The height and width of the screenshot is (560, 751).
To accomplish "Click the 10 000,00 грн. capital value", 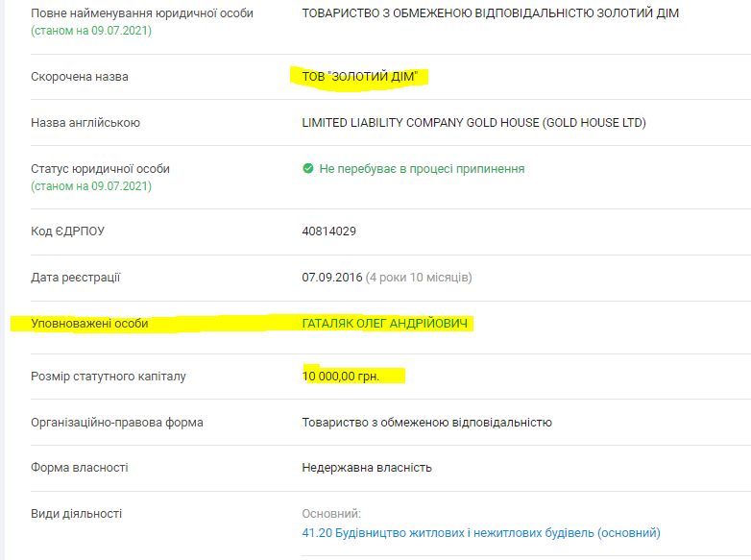I will click(341, 376).
